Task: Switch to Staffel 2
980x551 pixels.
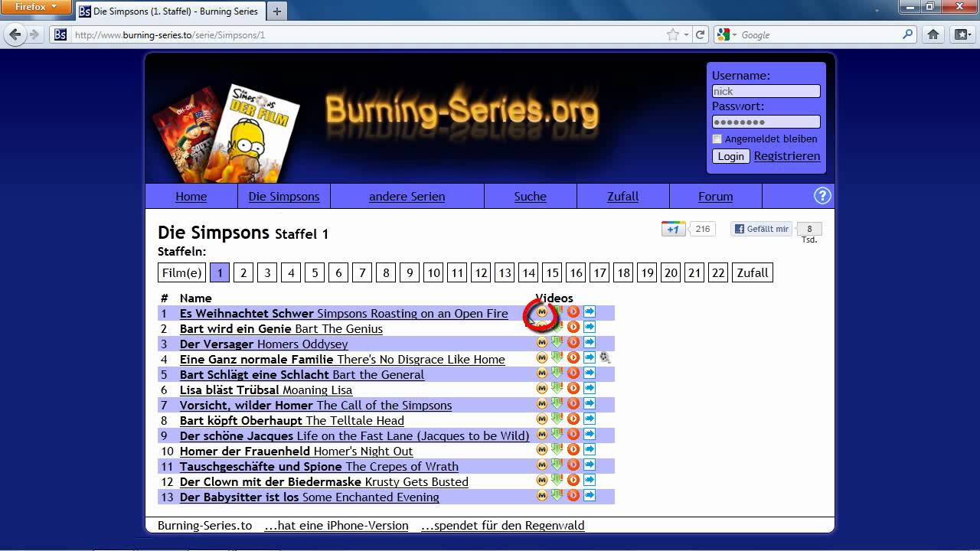Action: [243, 272]
